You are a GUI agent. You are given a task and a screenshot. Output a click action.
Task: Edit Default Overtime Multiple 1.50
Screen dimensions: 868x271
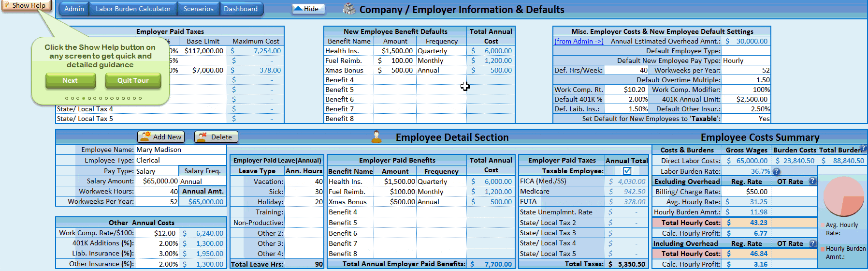click(746, 80)
